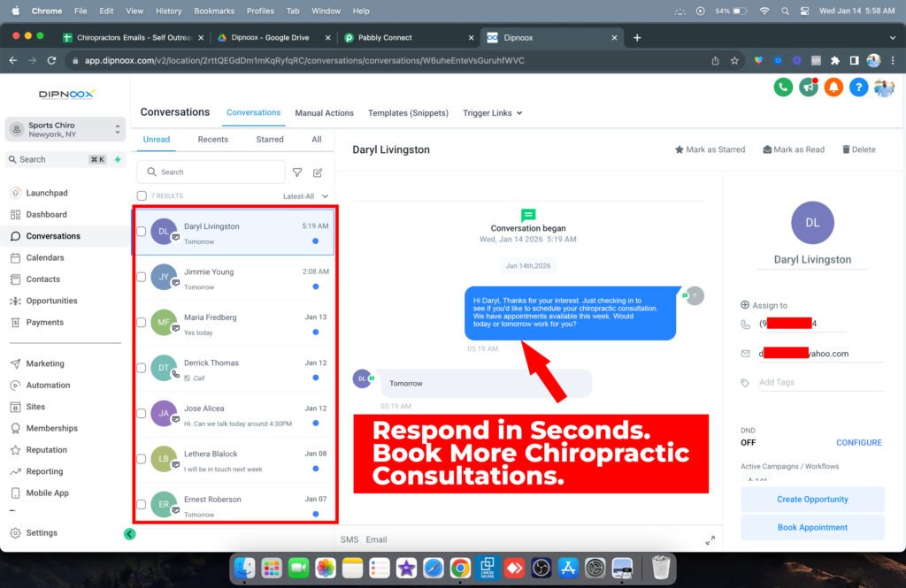Screen dimensions: 906x588
Task: Open Settings gear in the sidebar
Action: 16,532
